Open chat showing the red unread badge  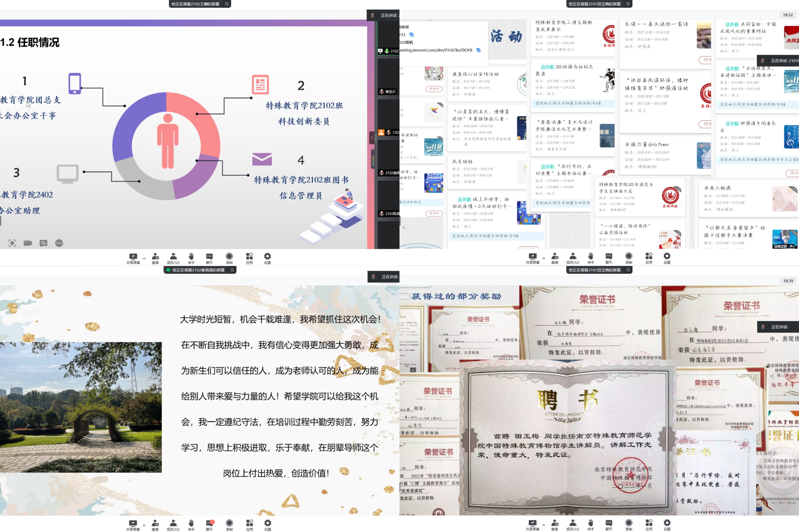tap(209, 523)
